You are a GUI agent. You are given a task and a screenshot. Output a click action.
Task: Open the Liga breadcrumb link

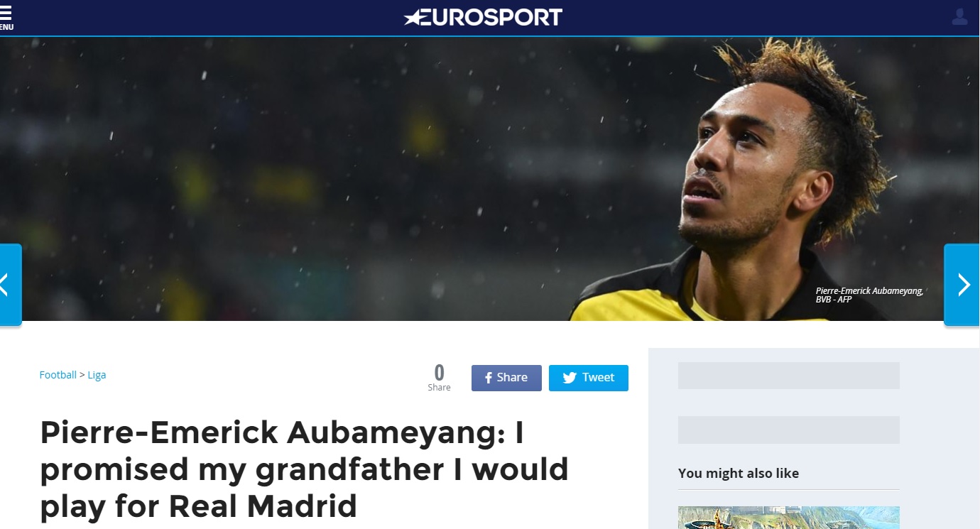click(97, 375)
